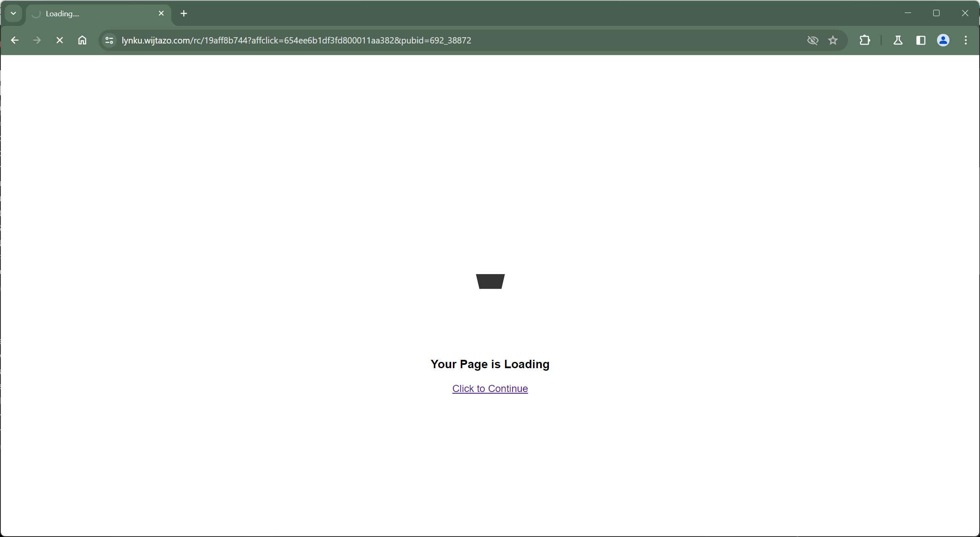The width and height of the screenshot is (980, 537).
Task: Navigate back to previous page
Action: 15,40
